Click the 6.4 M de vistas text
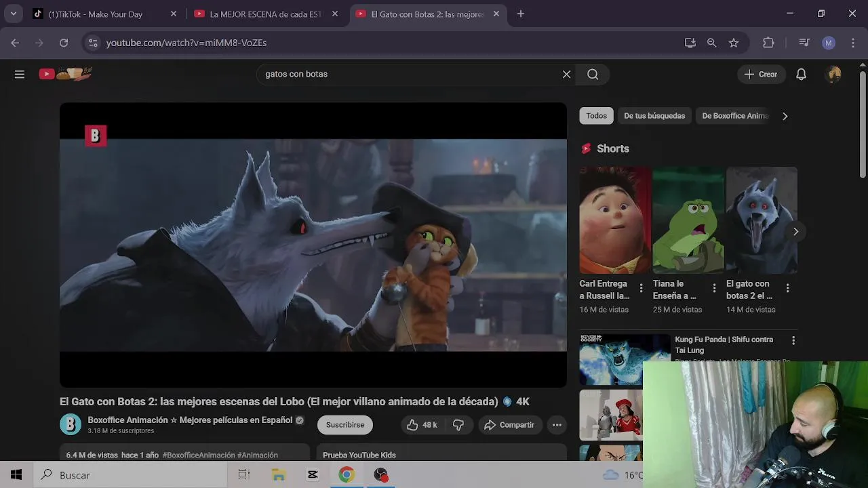 point(92,455)
